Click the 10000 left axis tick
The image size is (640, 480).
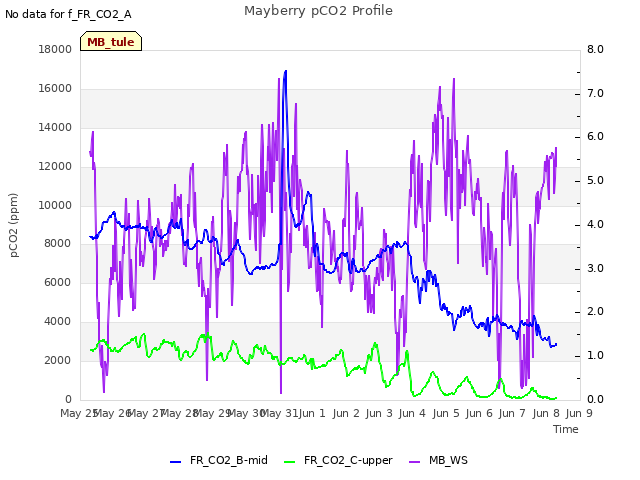(55, 205)
